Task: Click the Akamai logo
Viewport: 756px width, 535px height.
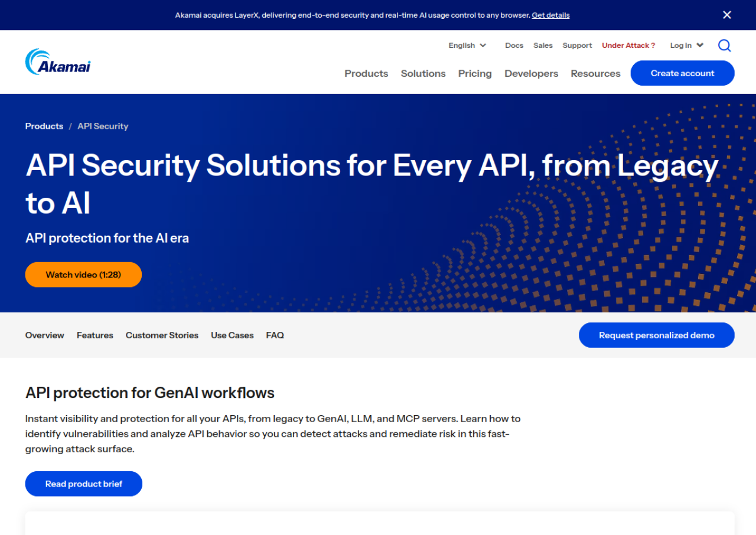Action: coord(58,62)
